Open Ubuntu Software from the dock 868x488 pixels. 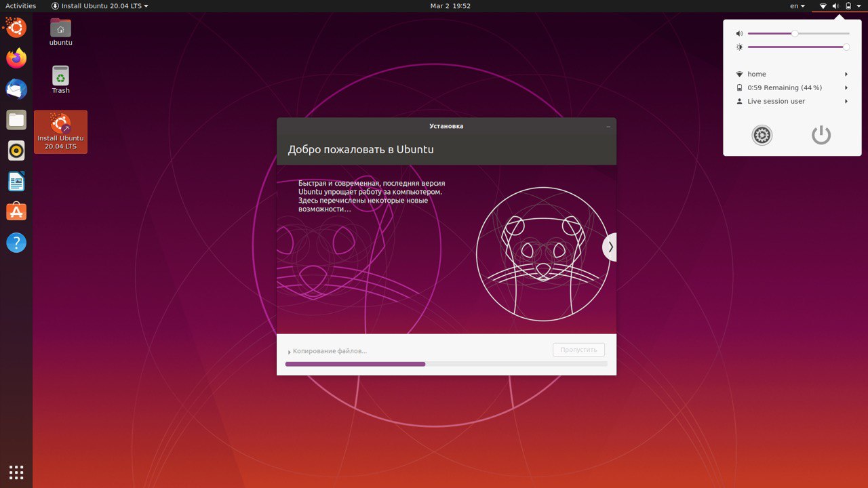tap(16, 212)
